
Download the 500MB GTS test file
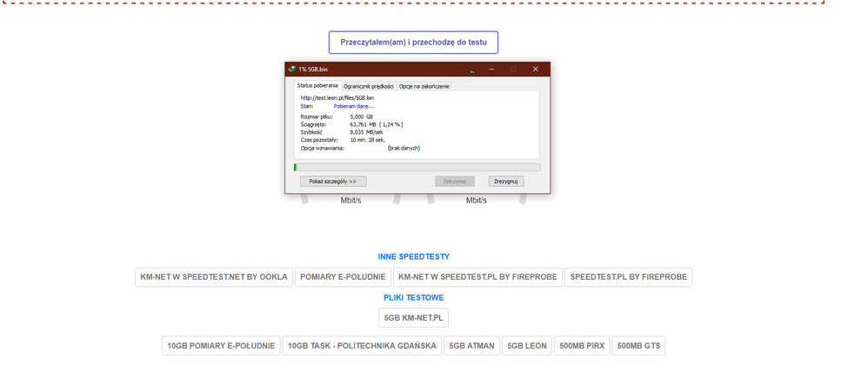coord(638,346)
